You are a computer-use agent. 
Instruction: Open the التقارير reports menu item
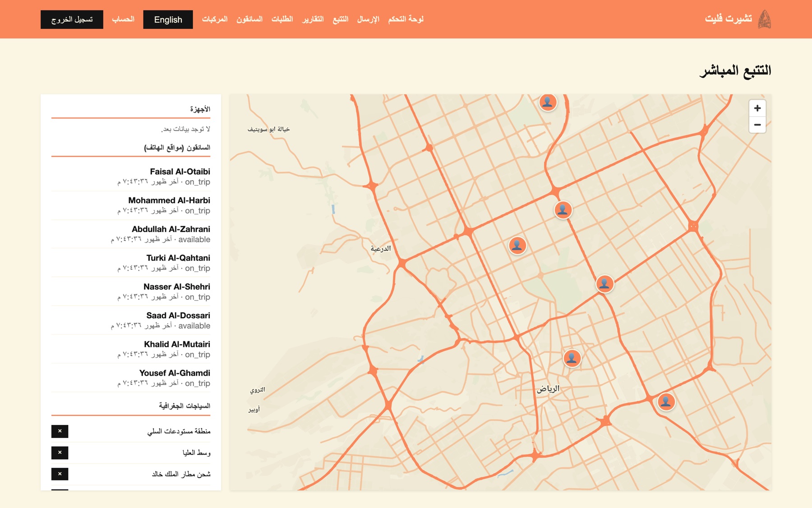tap(313, 19)
